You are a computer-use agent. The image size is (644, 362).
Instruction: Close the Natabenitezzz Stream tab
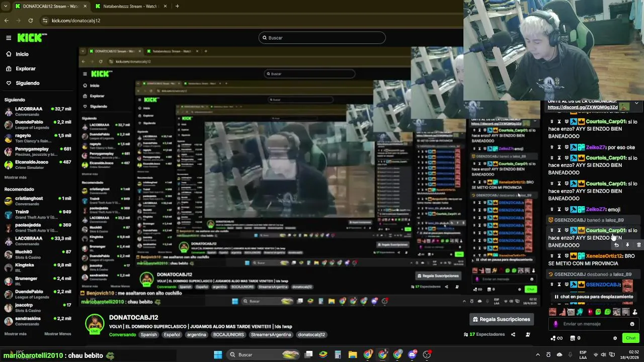pyautogui.click(x=165, y=6)
